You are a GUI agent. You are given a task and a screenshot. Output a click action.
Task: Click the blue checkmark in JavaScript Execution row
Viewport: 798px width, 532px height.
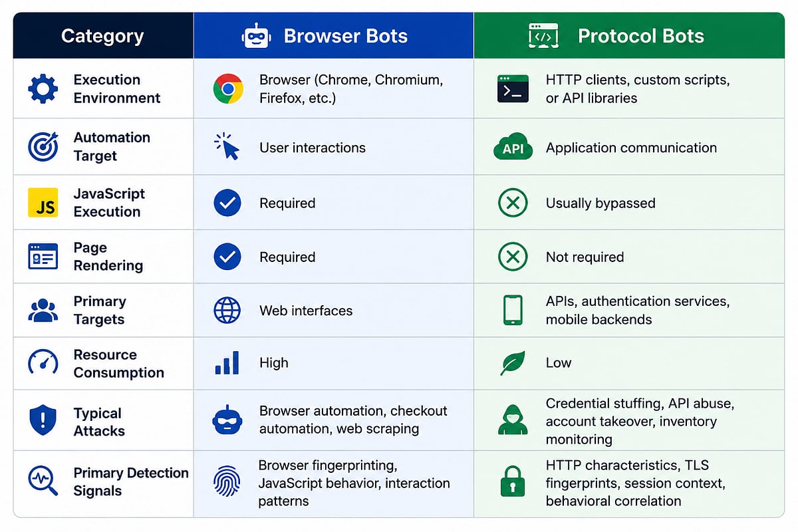[x=227, y=203]
